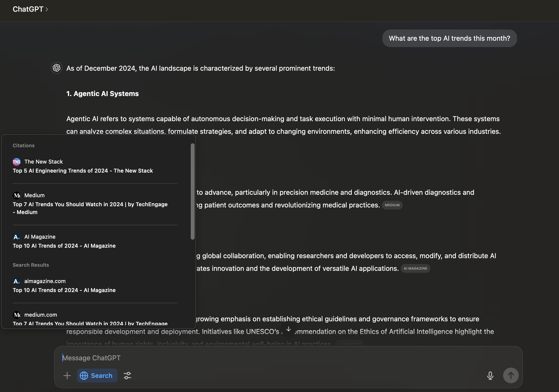Click the 'Citations' section label

24,146
